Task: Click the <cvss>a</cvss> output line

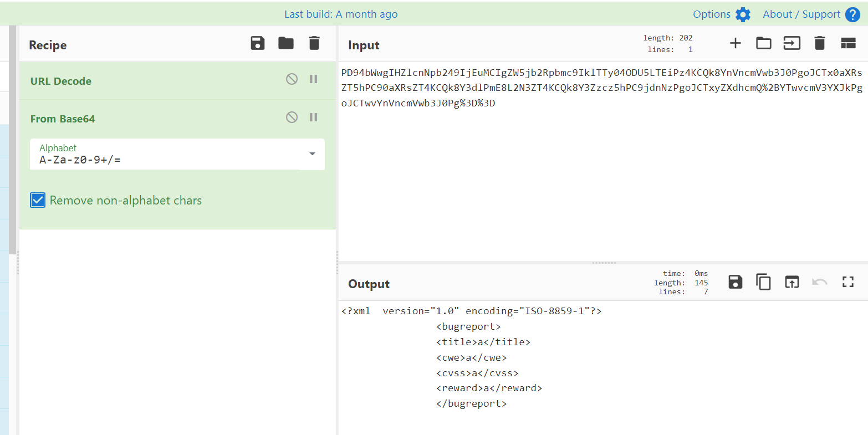Action: tap(477, 373)
